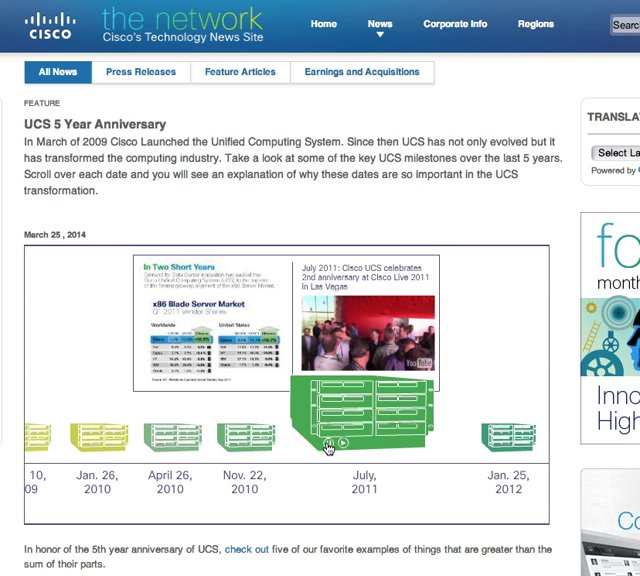Viewport: 640px width, 576px height.
Task: Click the 'July, 2011' date label
Action: coord(364,482)
